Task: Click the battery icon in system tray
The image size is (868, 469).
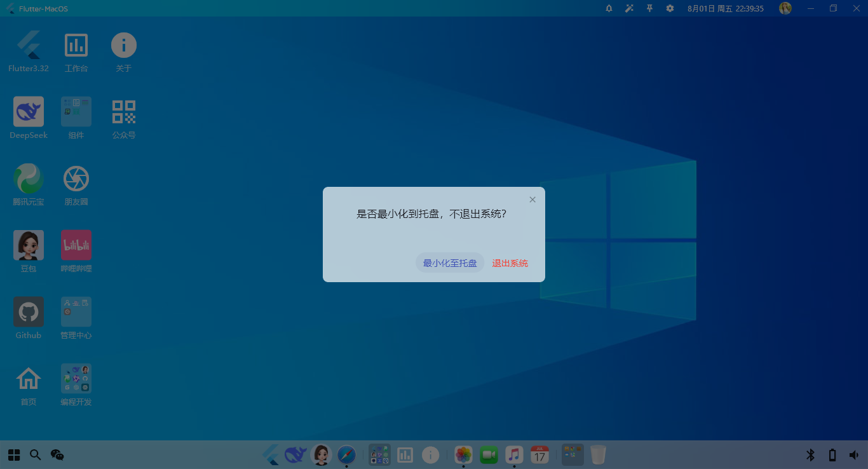Action: click(x=832, y=454)
